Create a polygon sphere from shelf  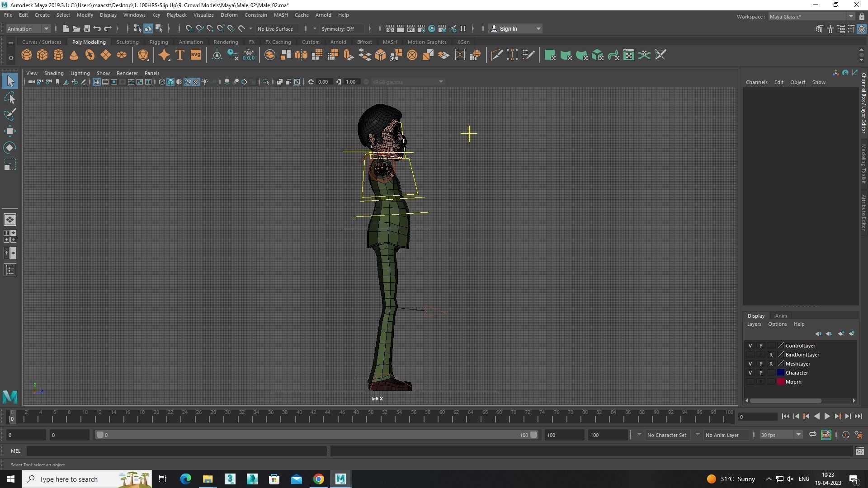27,55
